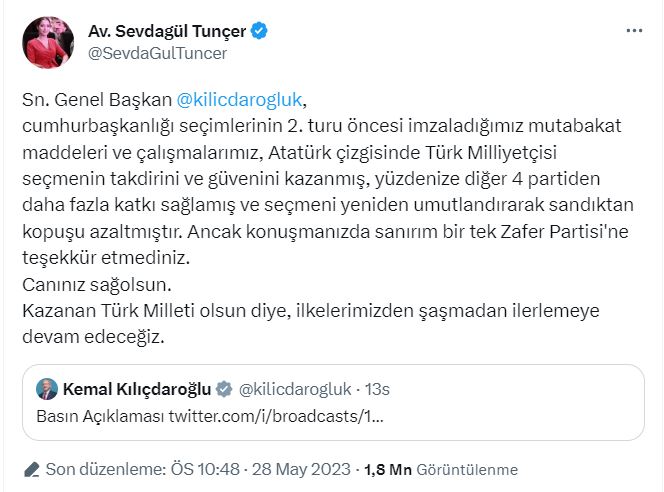The width and height of the screenshot is (664, 492).
Task: Click Kemal Kılıçdaroğlu's small avatar in quoted tweet
Action: pos(48,388)
